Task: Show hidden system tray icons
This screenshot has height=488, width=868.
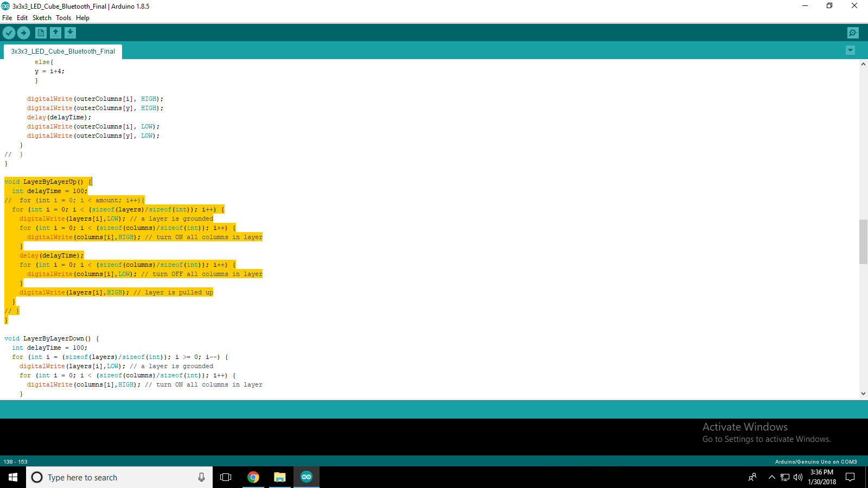Action: (x=771, y=477)
